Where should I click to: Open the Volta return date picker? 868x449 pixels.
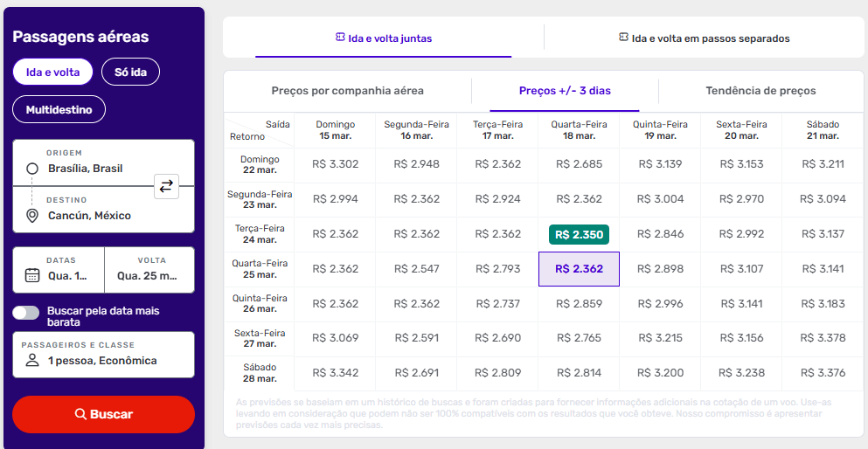tap(149, 269)
